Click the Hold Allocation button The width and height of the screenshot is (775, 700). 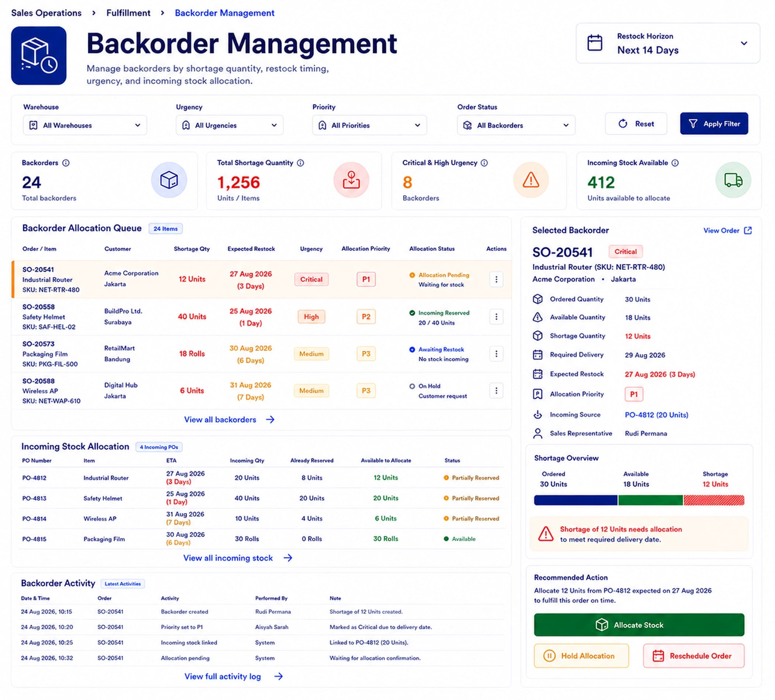pyautogui.click(x=581, y=656)
